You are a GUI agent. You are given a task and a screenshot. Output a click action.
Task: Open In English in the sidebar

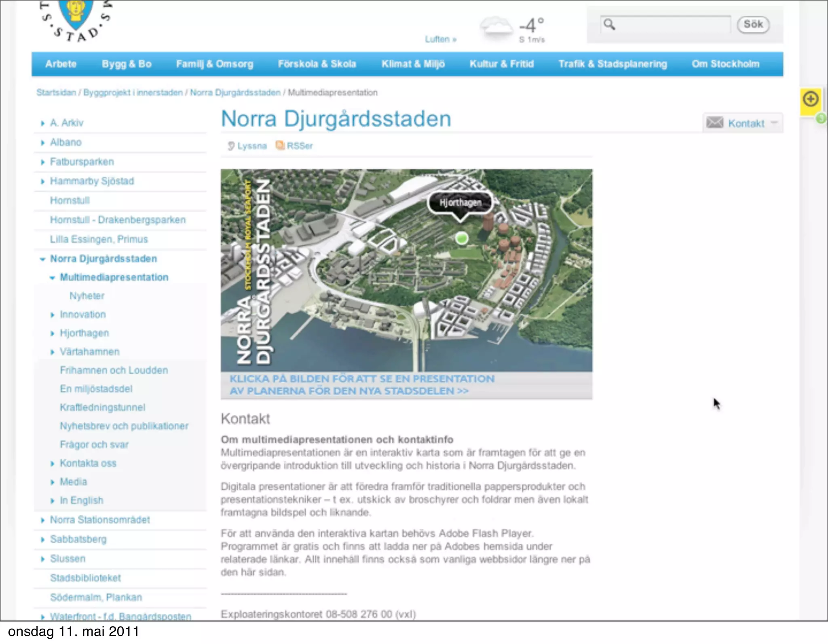click(x=82, y=500)
